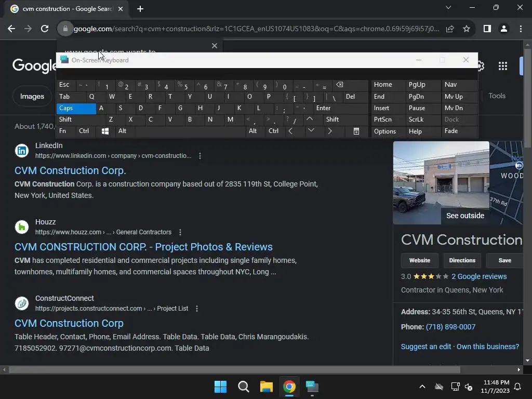Open Windows Start menu

tap(220, 387)
